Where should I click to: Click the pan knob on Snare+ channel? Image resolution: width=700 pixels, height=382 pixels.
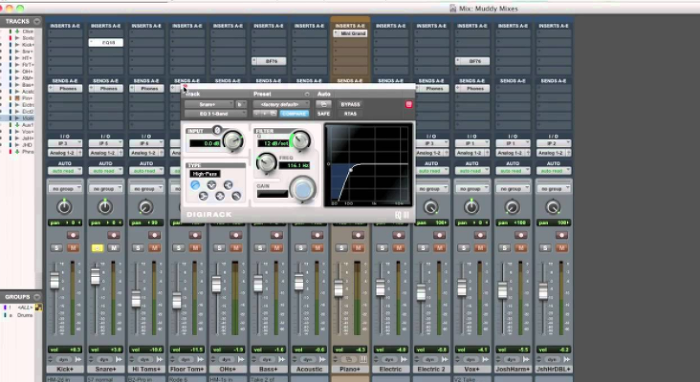pyautogui.click(x=105, y=207)
